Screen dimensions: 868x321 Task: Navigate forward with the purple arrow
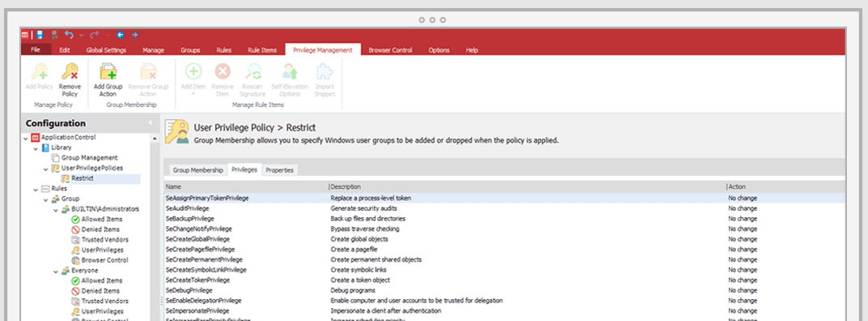point(134,34)
